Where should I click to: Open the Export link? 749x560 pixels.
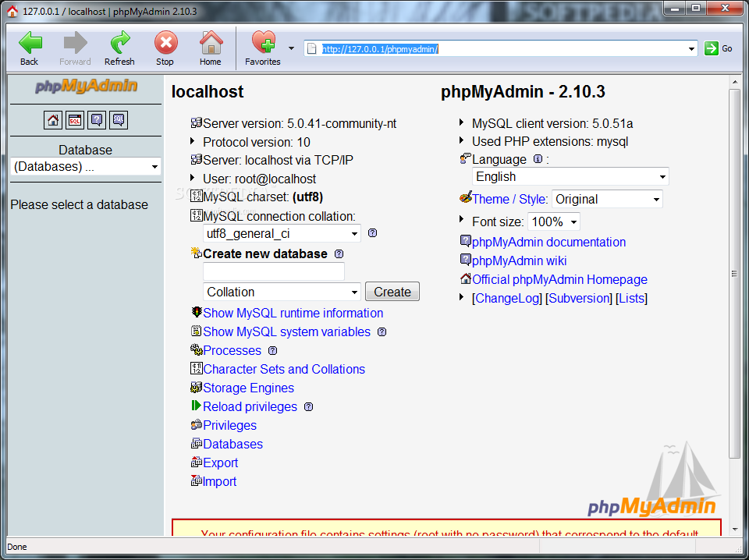(221, 463)
